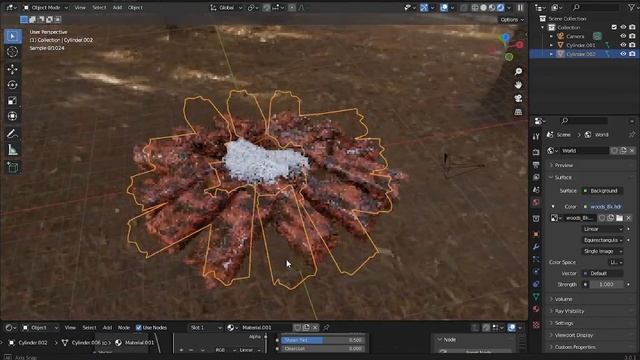Adjust the Strength slider value
The height and width of the screenshot is (360, 640).
click(x=606, y=284)
